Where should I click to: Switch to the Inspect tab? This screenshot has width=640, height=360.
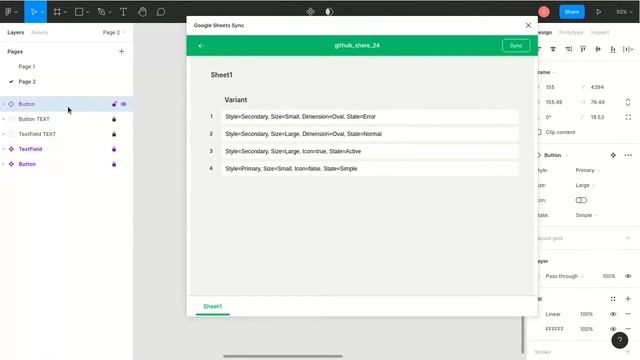click(x=600, y=32)
